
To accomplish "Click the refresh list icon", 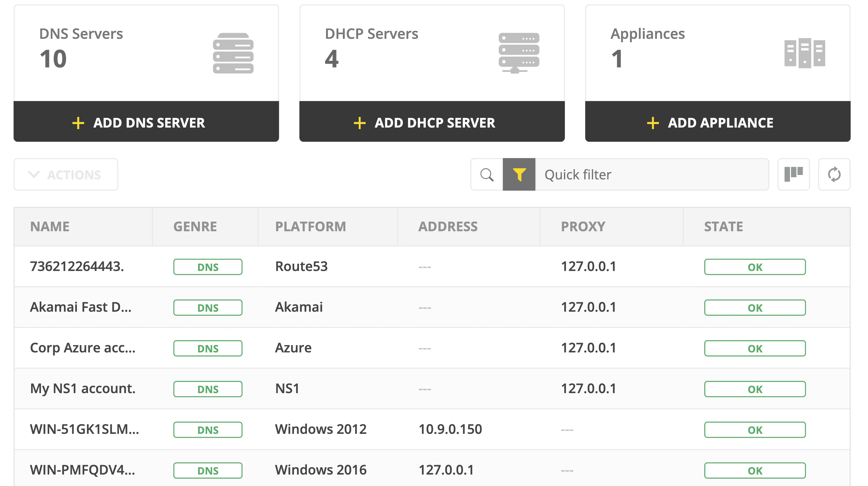I will click(x=834, y=175).
